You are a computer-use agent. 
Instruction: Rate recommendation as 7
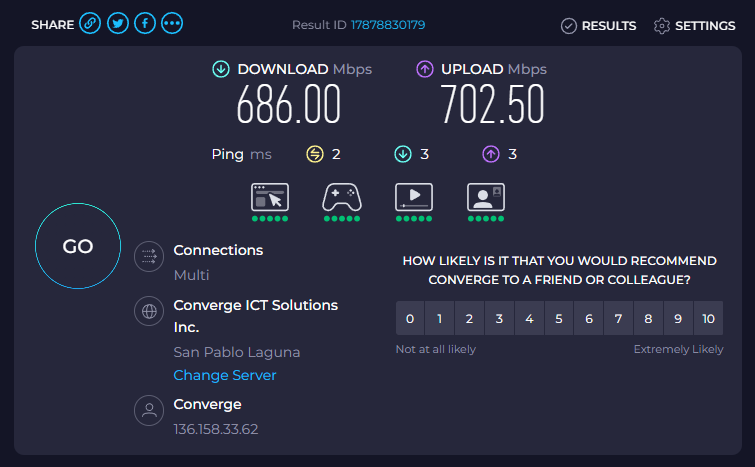point(619,318)
